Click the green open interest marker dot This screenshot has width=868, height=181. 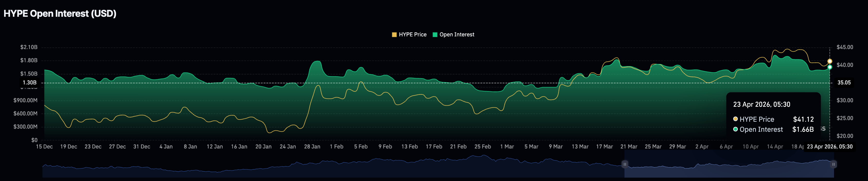click(830, 67)
